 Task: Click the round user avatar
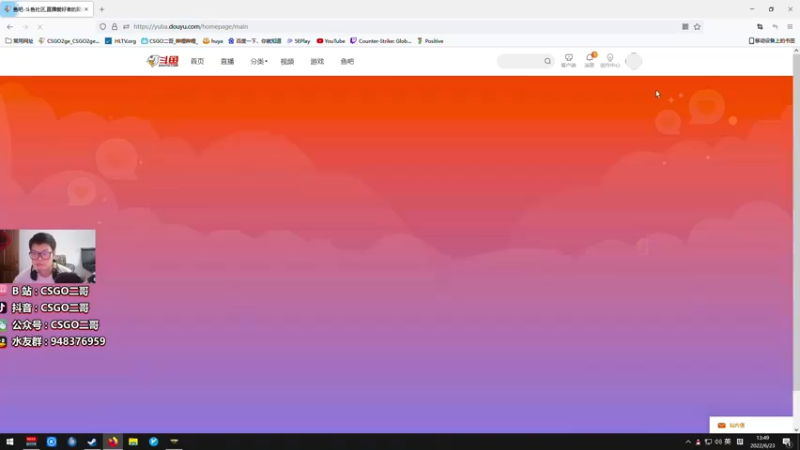pyautogui.click(x=633, y=61)
